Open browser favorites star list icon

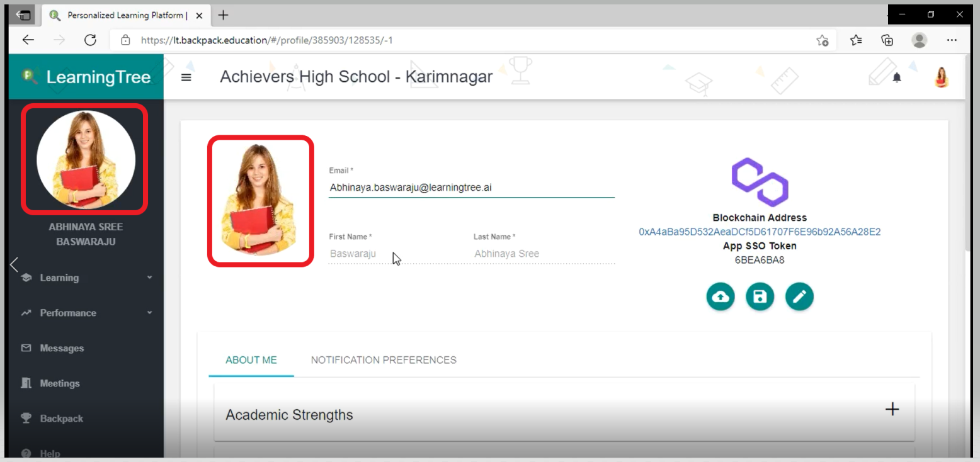[x=855, y=40]
